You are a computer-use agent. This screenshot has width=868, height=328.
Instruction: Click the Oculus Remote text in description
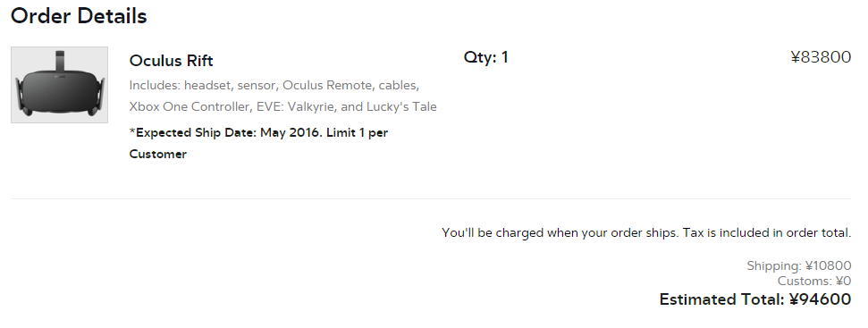[327, 86]
